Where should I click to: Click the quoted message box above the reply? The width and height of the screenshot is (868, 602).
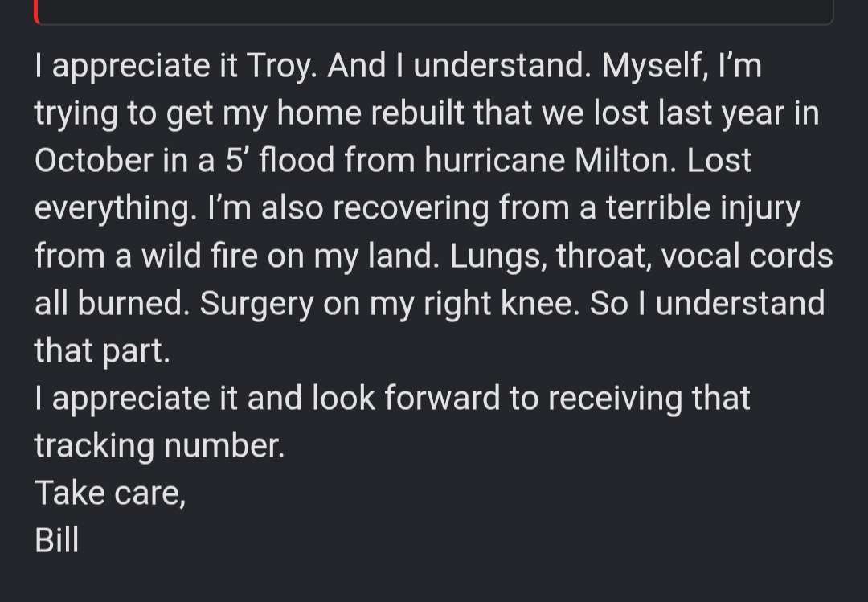point(434,11)
